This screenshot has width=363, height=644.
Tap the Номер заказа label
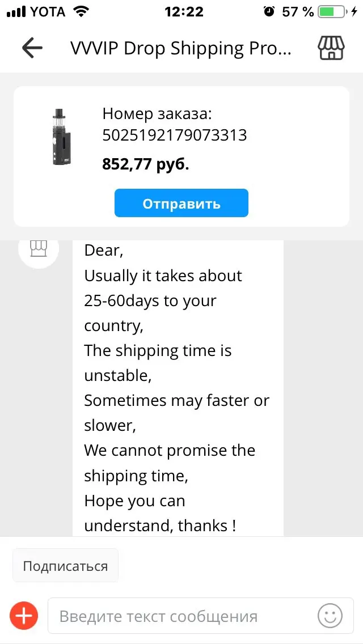(157, 113)
